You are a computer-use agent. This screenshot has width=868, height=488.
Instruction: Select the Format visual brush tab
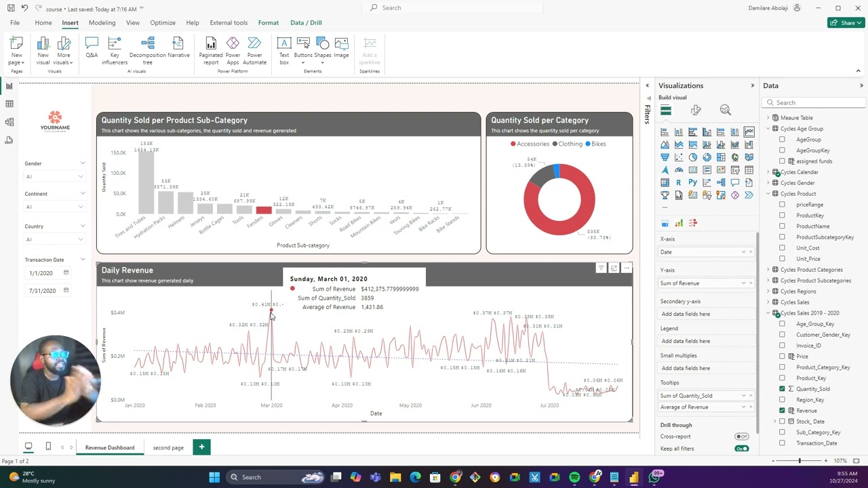pyautogui.click(x=696, y=110)
